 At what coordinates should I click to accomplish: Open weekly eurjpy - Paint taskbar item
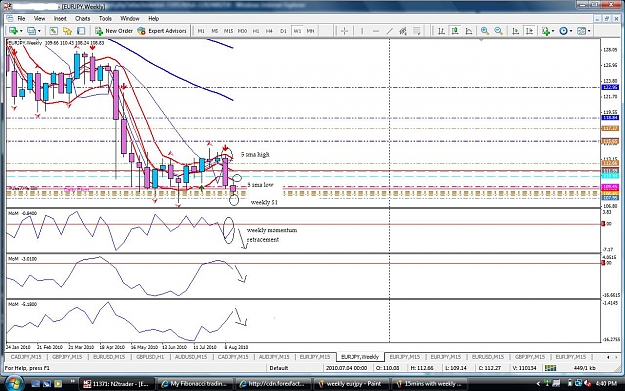tap(350, 384)
